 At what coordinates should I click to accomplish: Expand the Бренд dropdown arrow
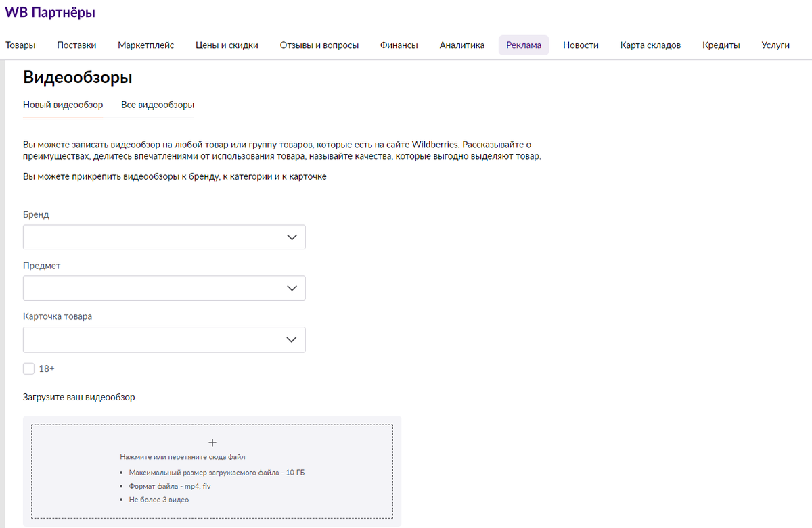(292, 237)
